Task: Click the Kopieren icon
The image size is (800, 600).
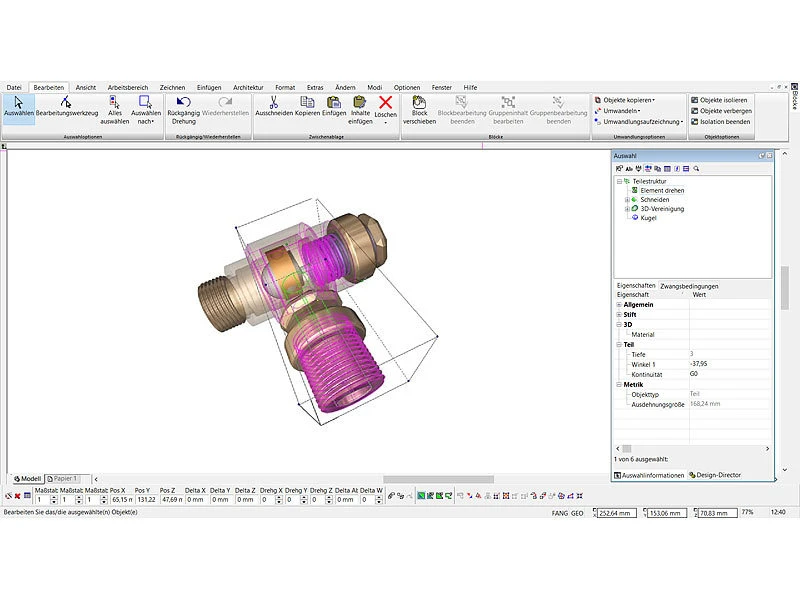Action: tap(307, 102)
